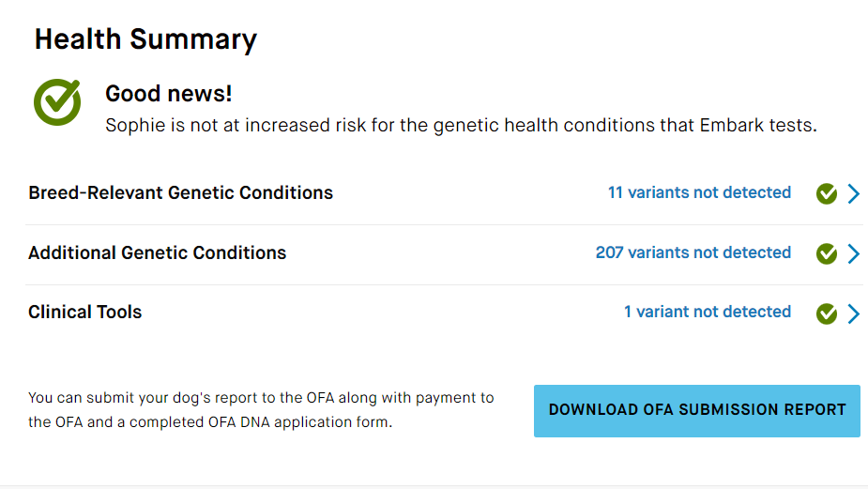
Task: Select the Breed-Relevant Genetic Conditions label
Action: (180, 192)
